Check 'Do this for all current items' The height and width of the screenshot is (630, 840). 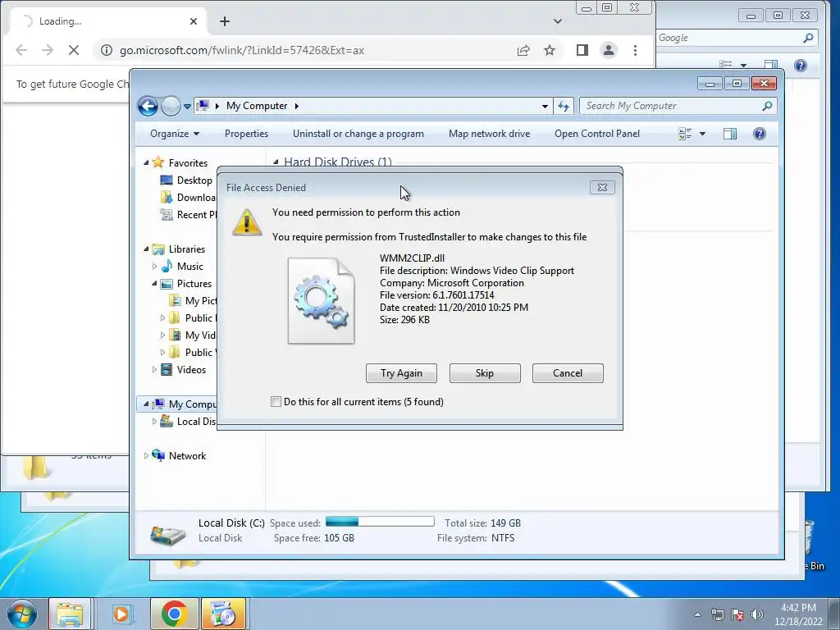[276, 402]
